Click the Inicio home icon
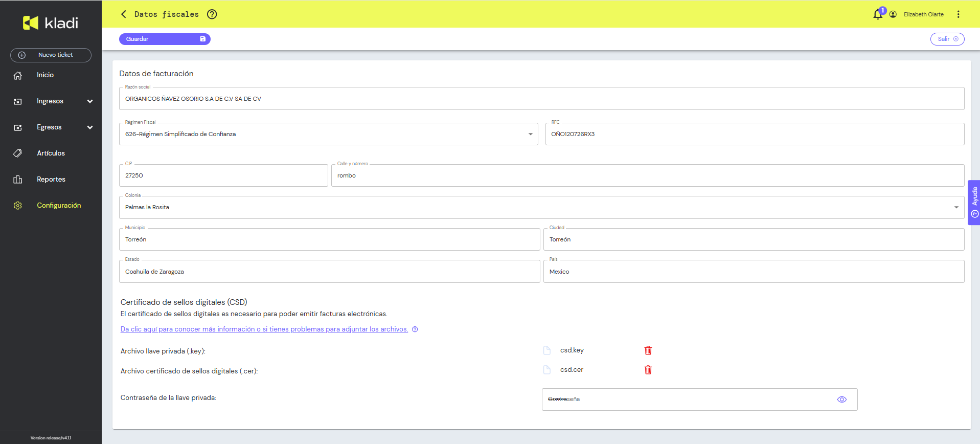The image size is (980, 444). 18,75
